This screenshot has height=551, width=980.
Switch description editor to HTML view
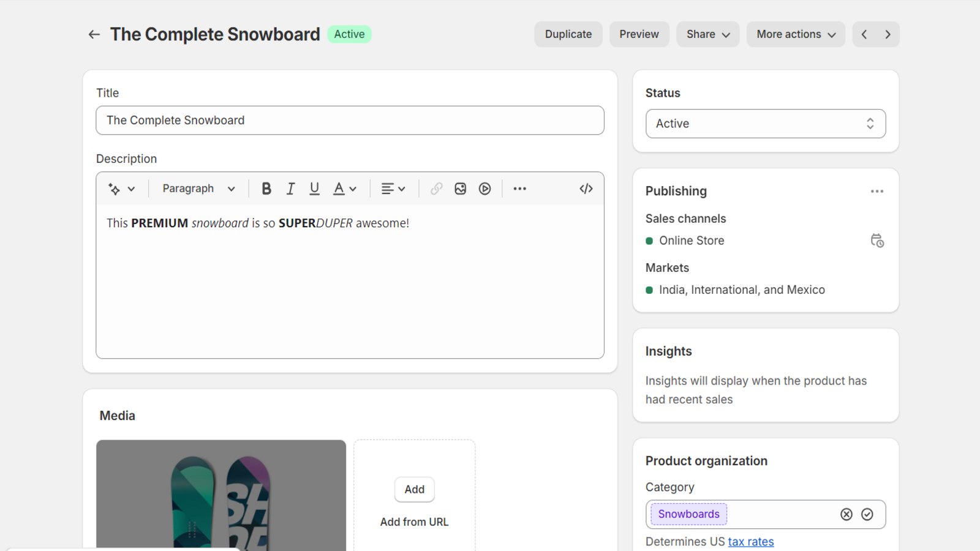586,189
